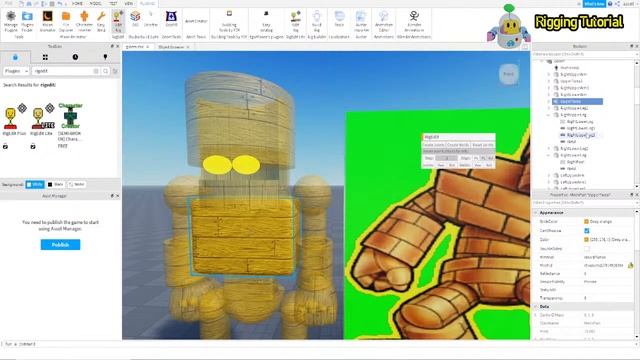Viewport: 640px width, 360px height.
Task: Open the BrickColor swatch picker
Action: [587, 222]
